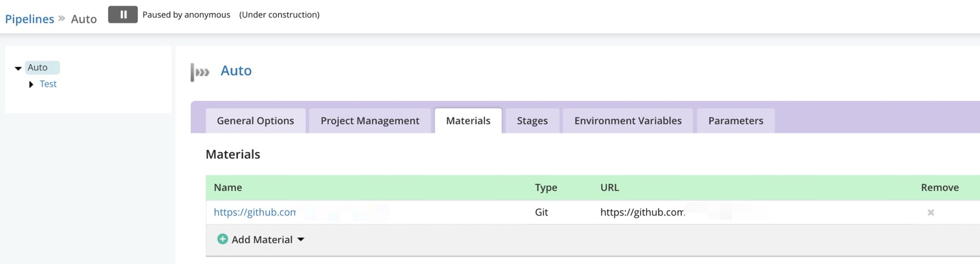
Task: Collapse the Auto tree node arrow
Action: [18, 68]
